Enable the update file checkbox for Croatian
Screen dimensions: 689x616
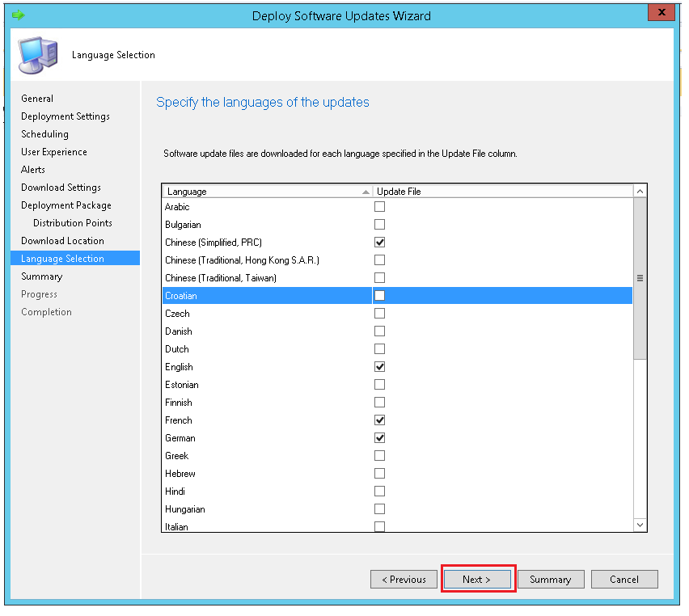click(379, 295)
